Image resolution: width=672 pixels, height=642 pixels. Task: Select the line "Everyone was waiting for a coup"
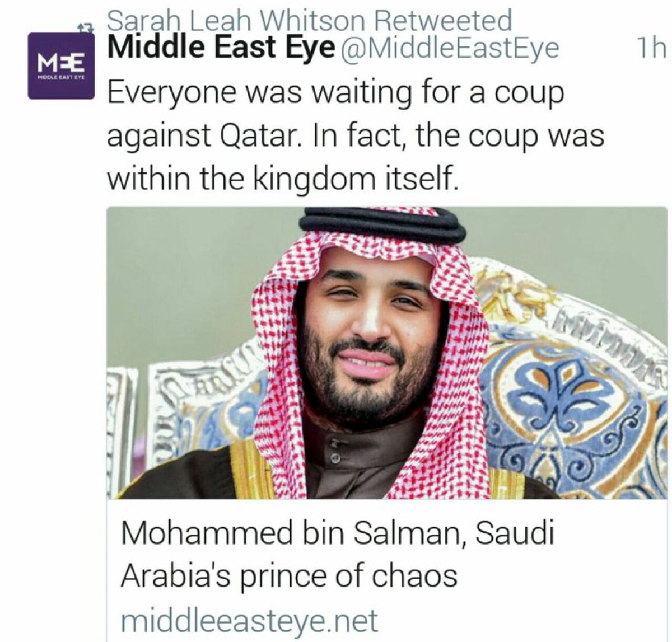tap(335, 92)
